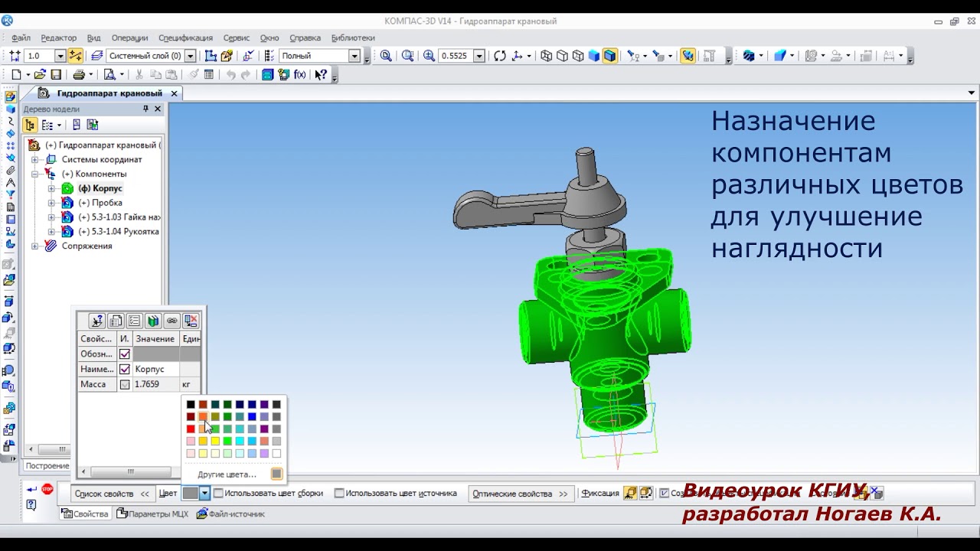Select shaded display without edges icon
The height and width of the screenshot is (551, 980).
pos(594,56)
